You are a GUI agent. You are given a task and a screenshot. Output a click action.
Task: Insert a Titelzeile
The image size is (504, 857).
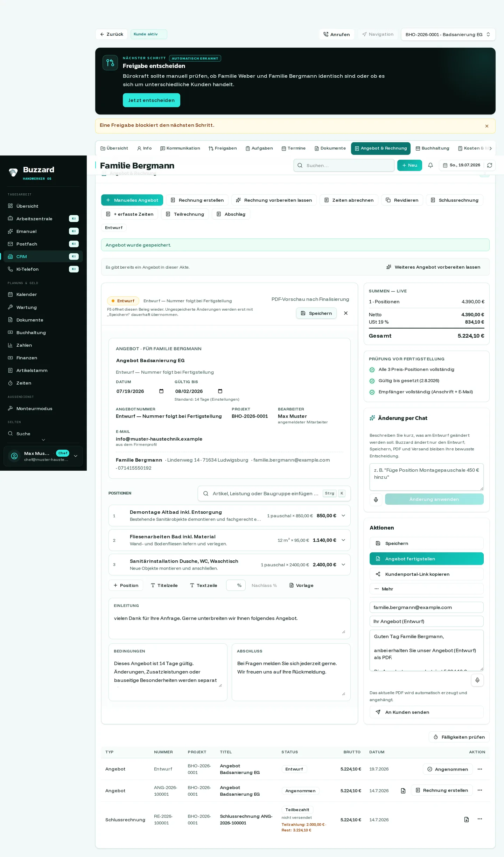(x=164, y=585)
